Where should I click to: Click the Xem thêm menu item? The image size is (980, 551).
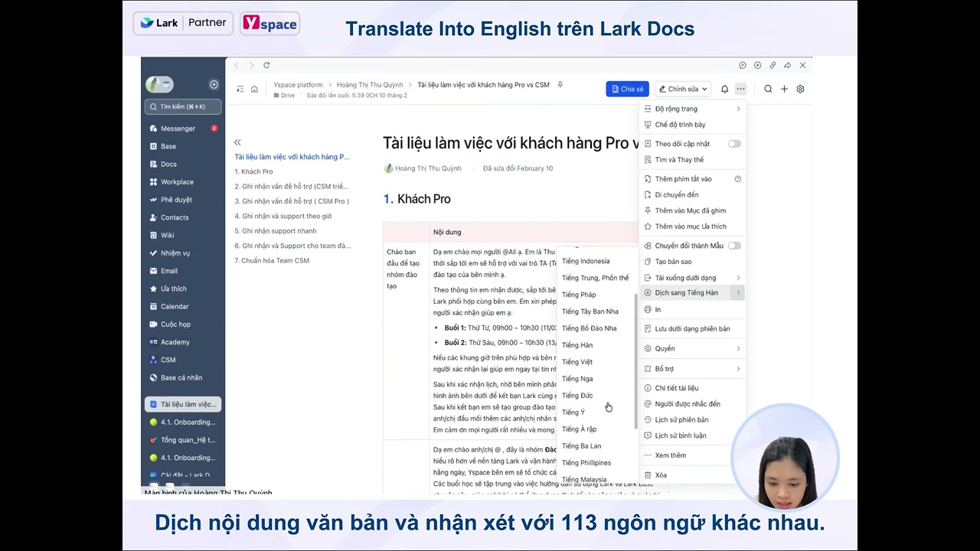692,455
